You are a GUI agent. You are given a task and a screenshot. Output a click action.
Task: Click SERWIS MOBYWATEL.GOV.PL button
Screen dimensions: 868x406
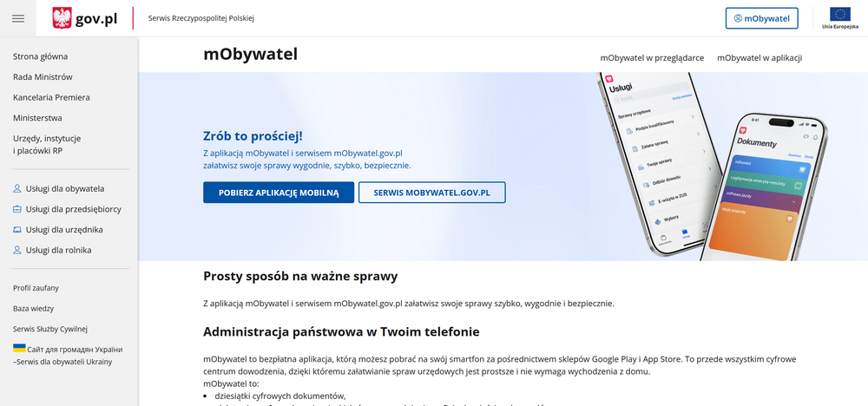(x=431, y=193)
